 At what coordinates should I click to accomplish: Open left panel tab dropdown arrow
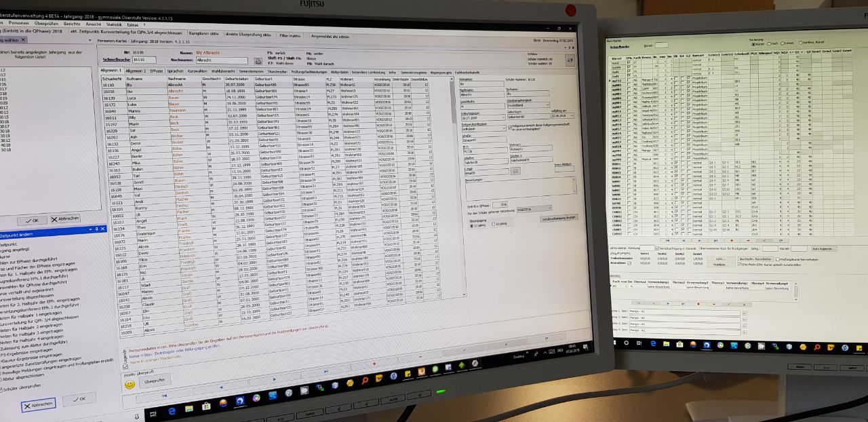click(90, 40)
